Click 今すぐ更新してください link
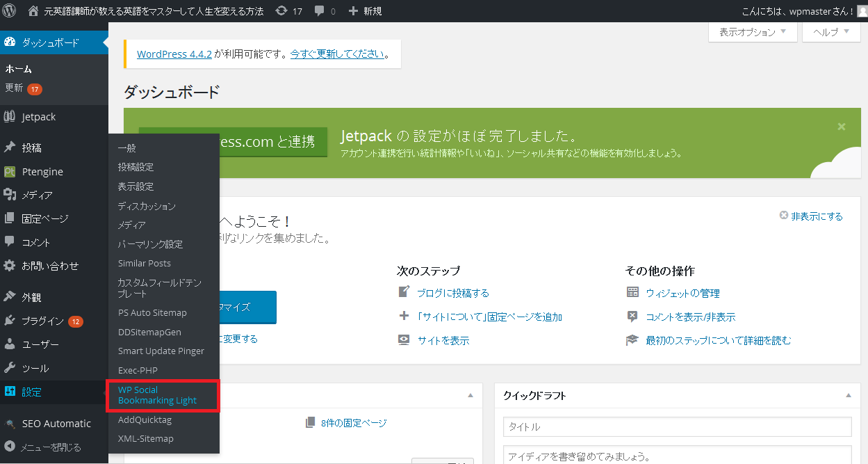 tap(337, 54)
